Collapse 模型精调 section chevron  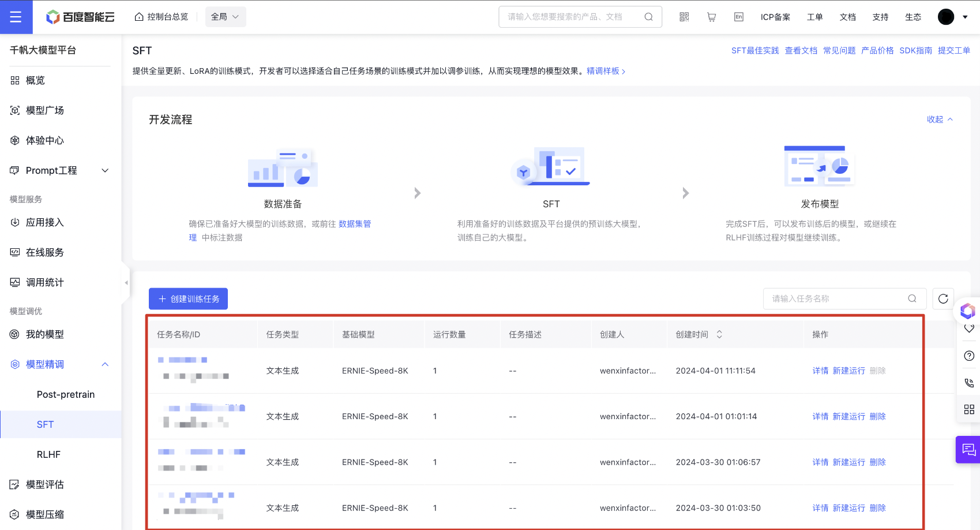click(105, 364)
